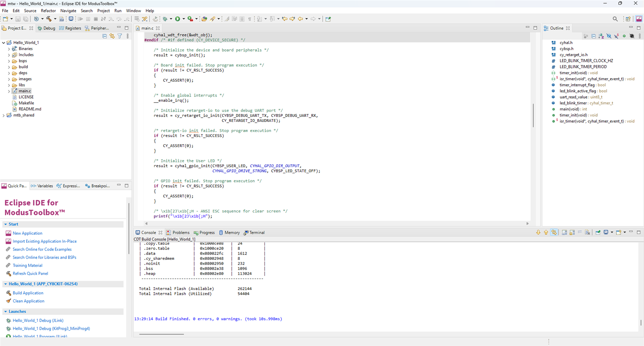Viewport: 644px width, 346px height.
Task: Open the Display Selected Console dropdown arrow
Action: tap(612, 232)
